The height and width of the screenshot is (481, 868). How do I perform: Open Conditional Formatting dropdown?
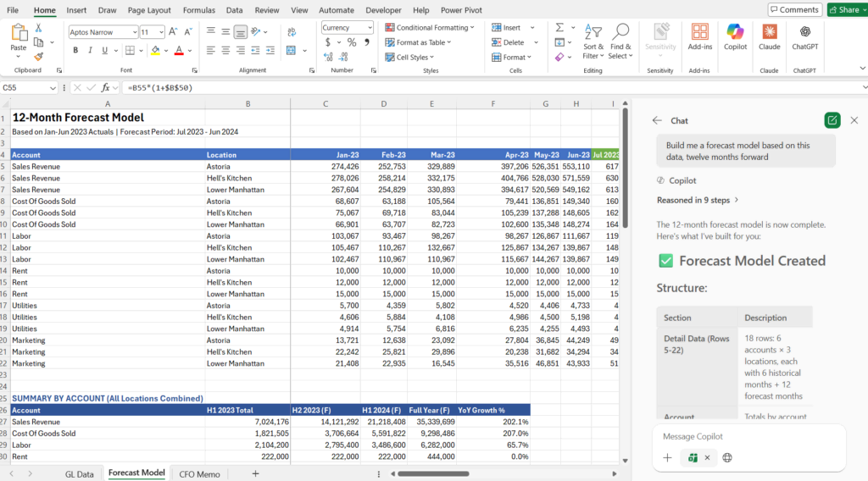[430, 28]
